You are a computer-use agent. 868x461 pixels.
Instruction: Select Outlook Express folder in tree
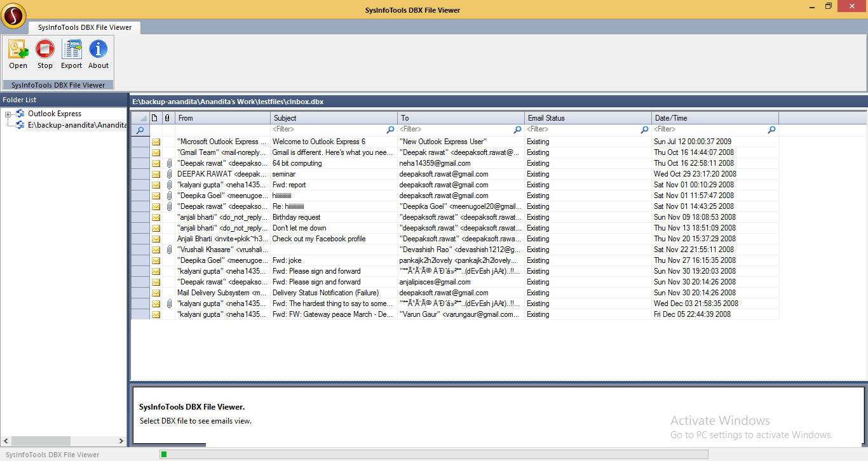point(55,114)
